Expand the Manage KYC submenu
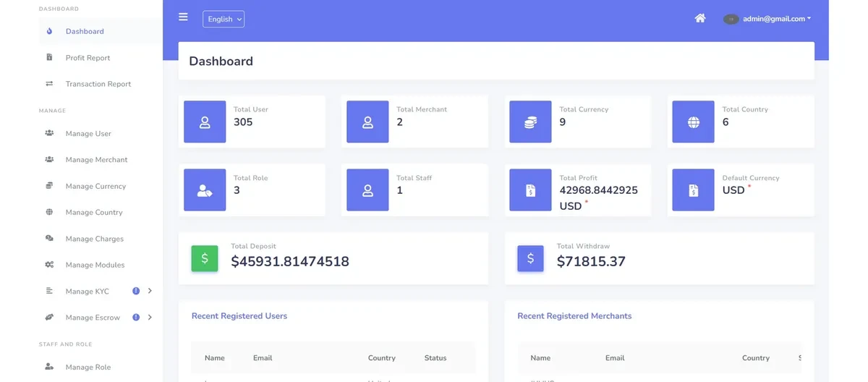Viewport: 868px width, 382px height. click(150, 291)
